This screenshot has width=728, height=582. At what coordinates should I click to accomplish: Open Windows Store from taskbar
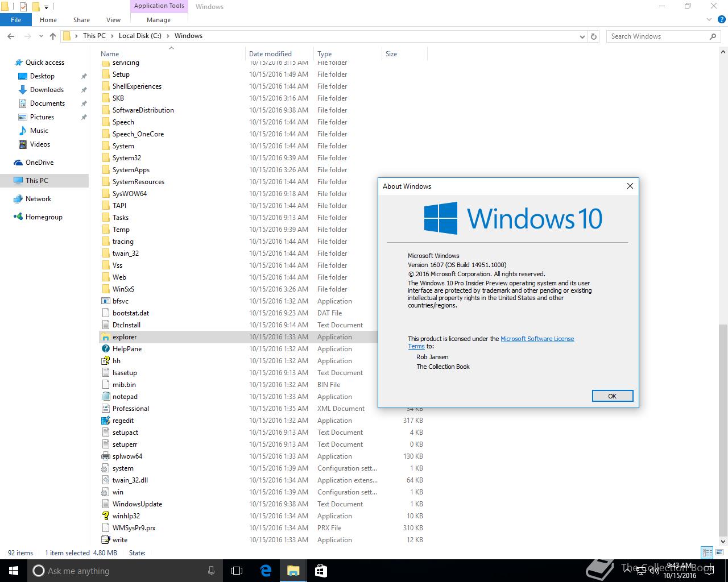(x=321, y=571)
